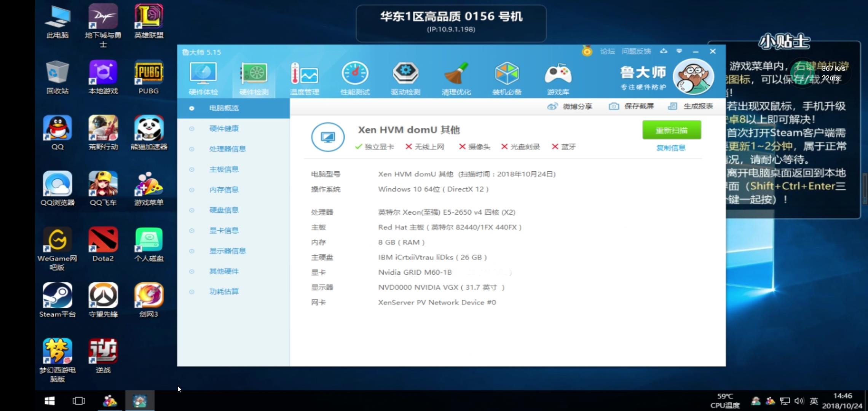Click 微博分享 share button

click(570, 107)
